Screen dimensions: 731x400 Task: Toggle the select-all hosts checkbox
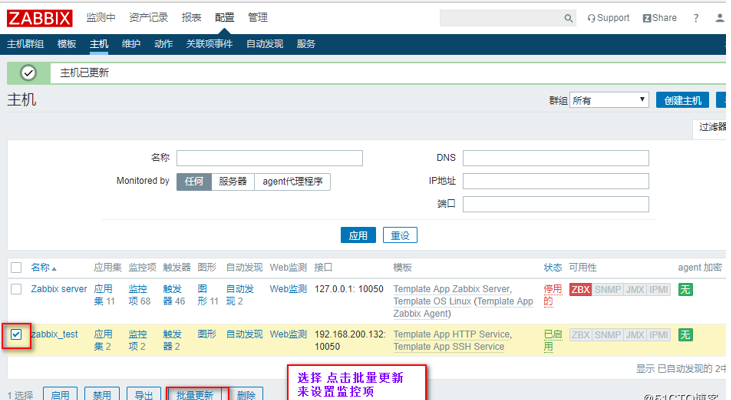click(x=16, y=268)
